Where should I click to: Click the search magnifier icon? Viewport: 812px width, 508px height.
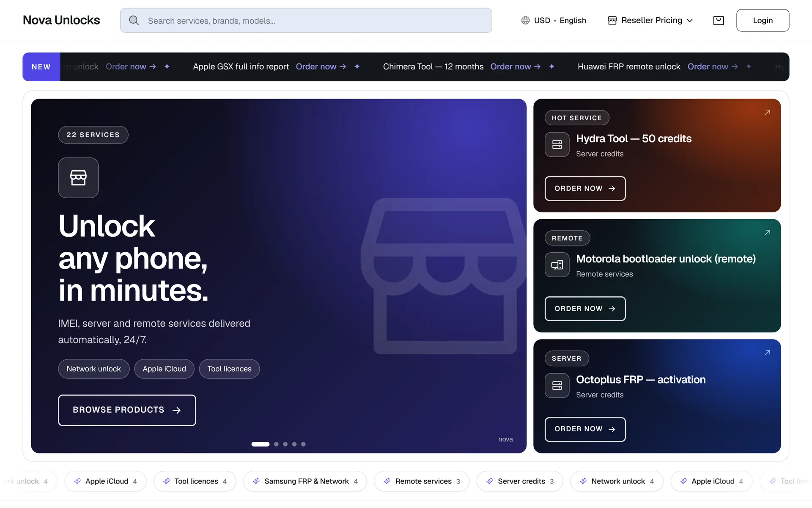(134, 20)
